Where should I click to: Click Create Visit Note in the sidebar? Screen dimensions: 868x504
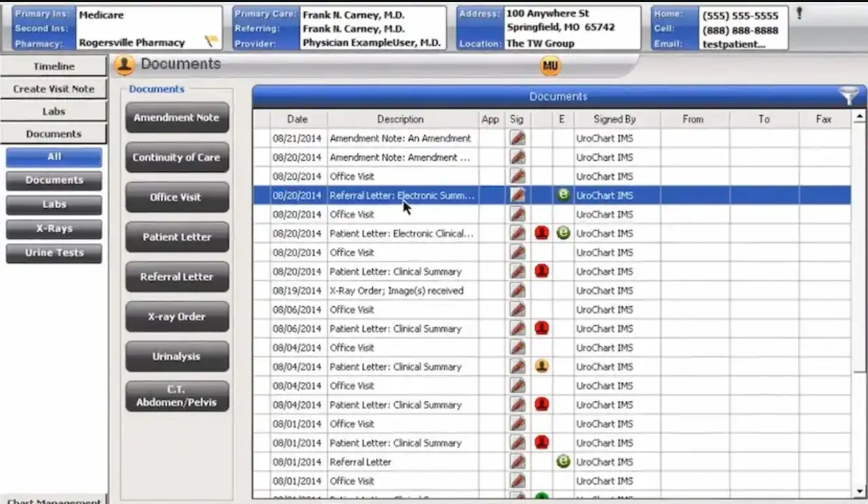pyautogui.click(x=54, y=88)
